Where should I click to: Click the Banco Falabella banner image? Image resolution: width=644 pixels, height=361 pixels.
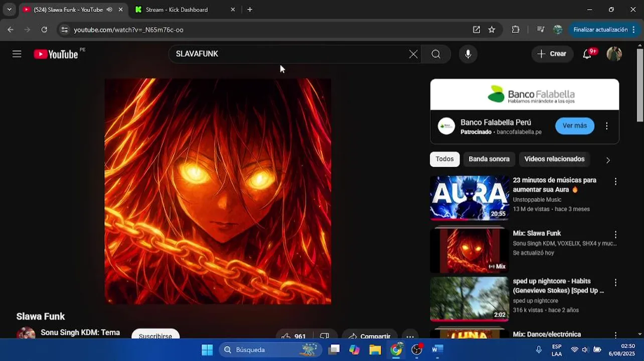coord(525,94)
